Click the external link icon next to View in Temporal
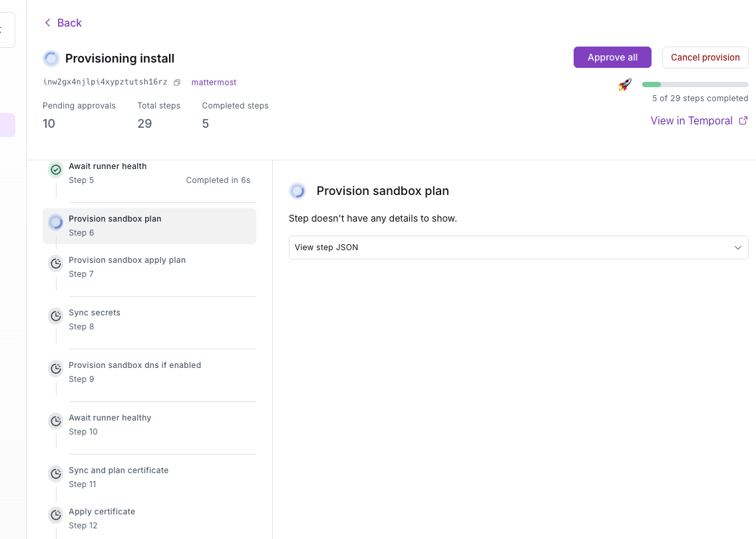The width and height of the screenshot is (756, 539). 743,120
